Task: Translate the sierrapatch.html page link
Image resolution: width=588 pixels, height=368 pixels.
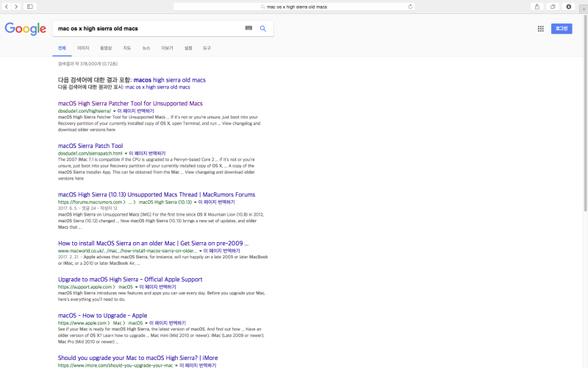Action: [x=147, y=154]
